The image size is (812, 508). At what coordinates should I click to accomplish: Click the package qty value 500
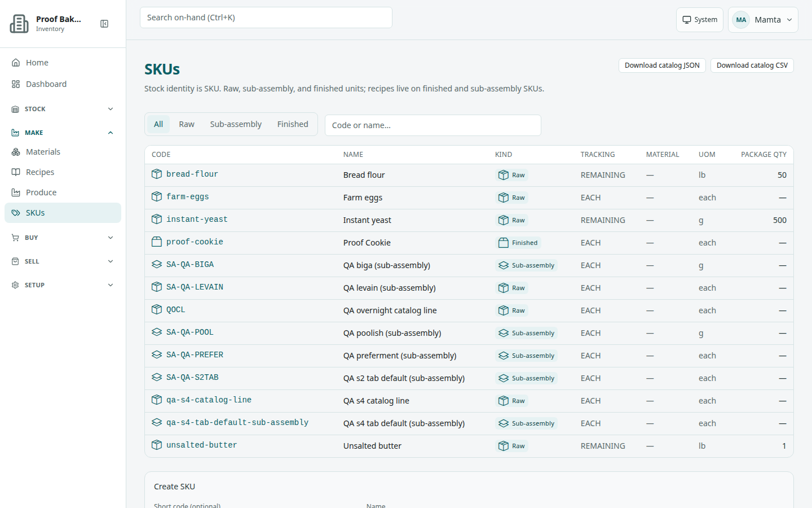(x=780, y=220)
